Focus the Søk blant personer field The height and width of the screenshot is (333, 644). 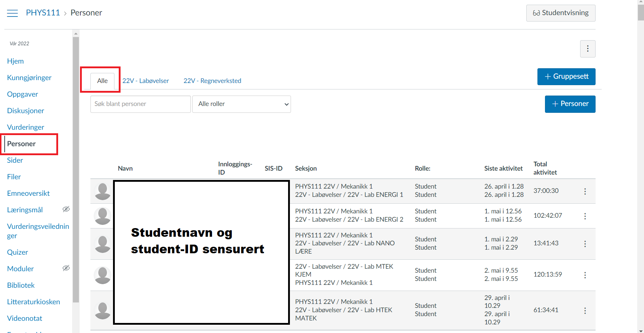point(141,104)
